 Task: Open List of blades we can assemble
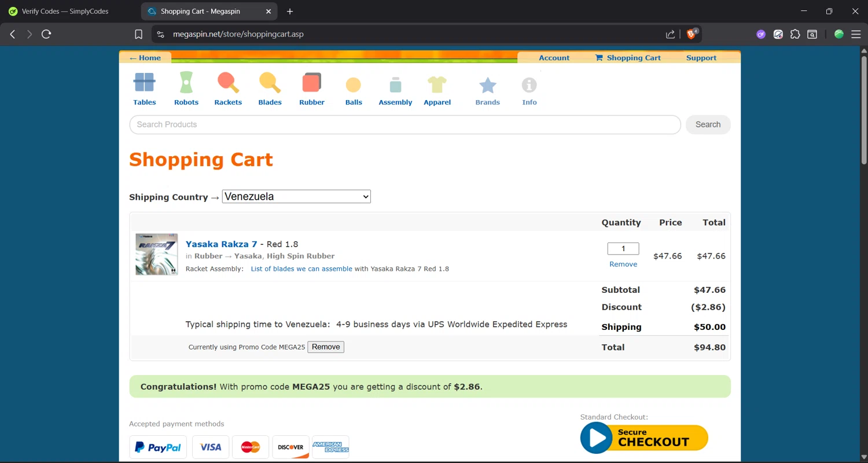pos(301,269)
